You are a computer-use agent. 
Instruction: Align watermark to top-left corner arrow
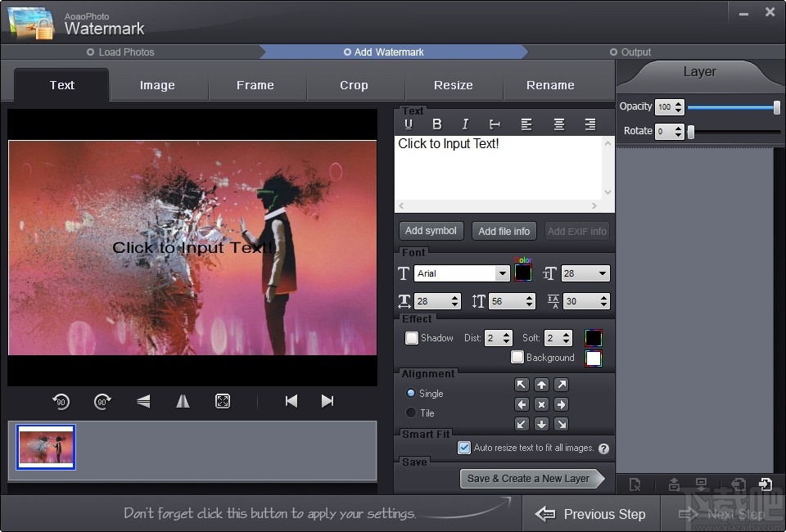[x=522, y=385]
